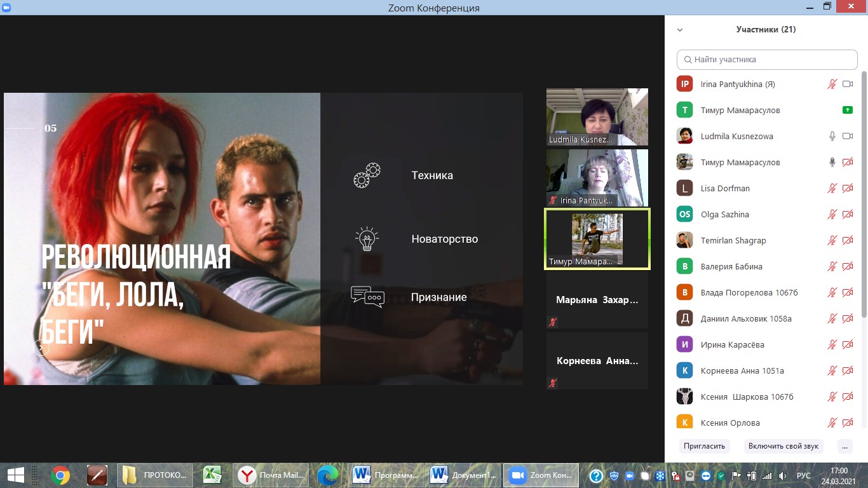
Task: Click the Новаторство text on the slide
Action: pos(444,239)
